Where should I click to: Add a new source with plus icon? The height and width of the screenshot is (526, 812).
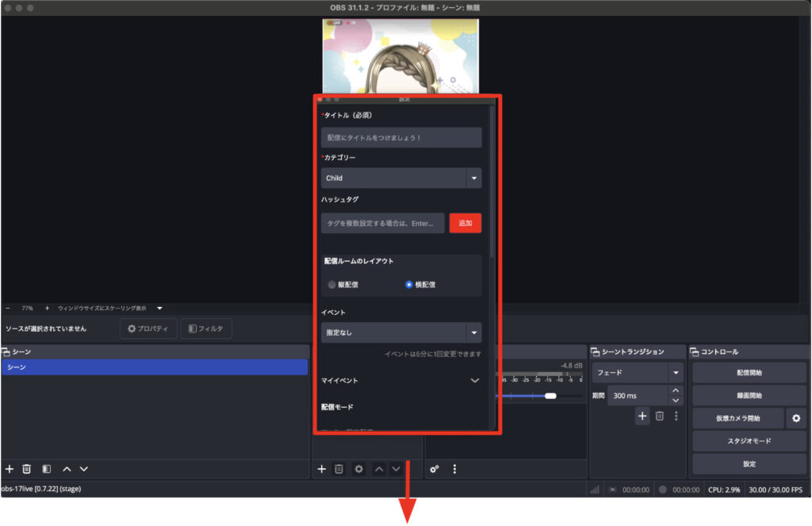[x=322, y=469]
